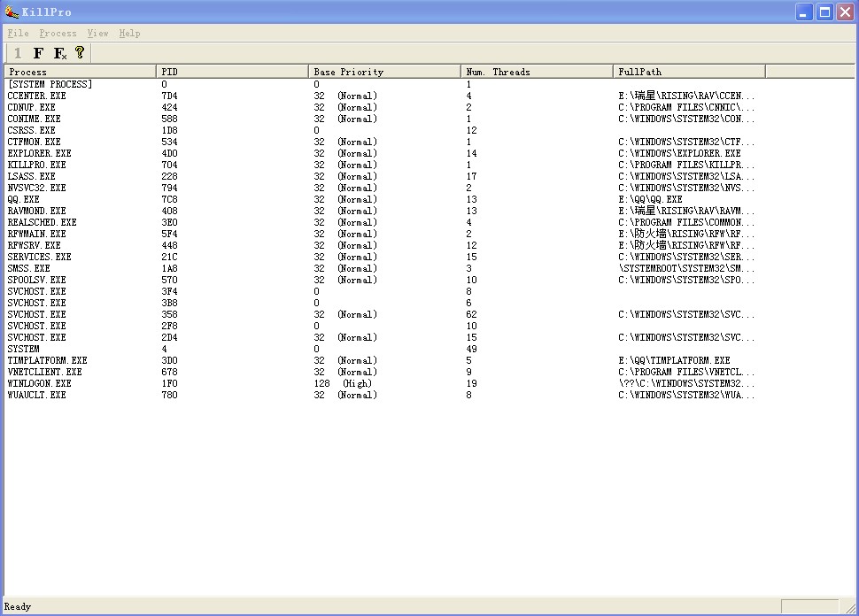Sort by the PID column header

click(x=232, y=72)
